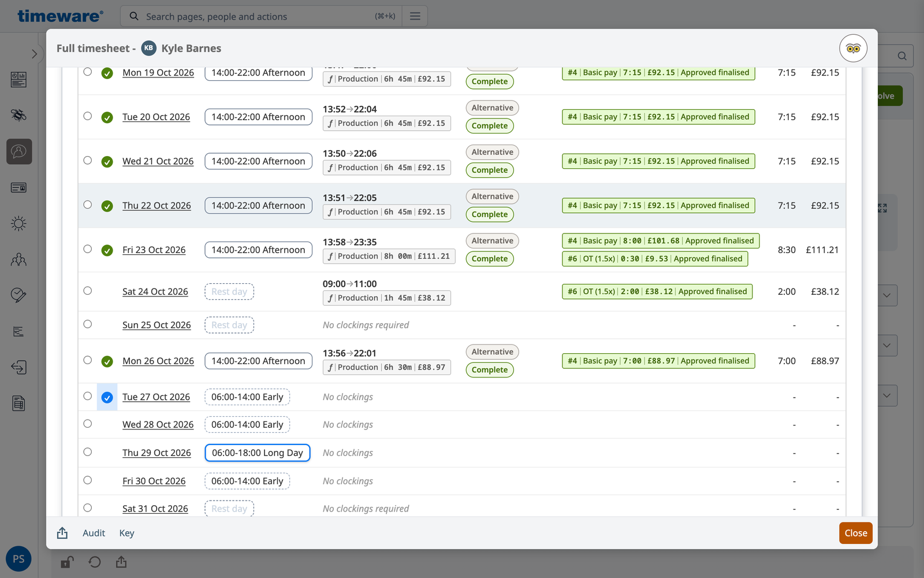Select radio button for Fri 23 Oct 2026

[88, 249]
